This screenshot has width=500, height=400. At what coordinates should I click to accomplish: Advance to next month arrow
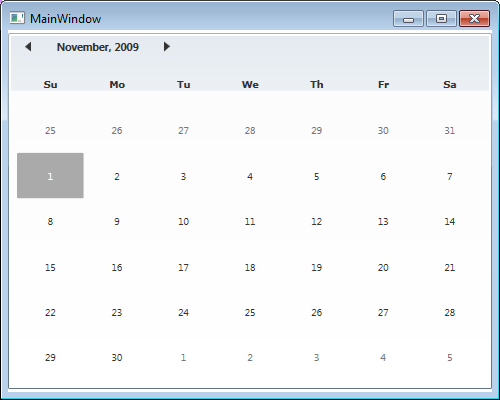click(x=167, y=47)
